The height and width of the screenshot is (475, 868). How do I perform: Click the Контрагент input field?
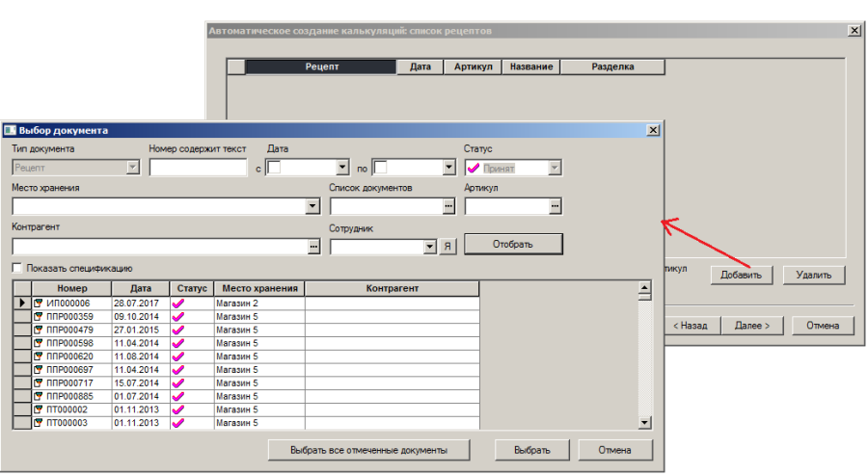click(x=160, y=246)
